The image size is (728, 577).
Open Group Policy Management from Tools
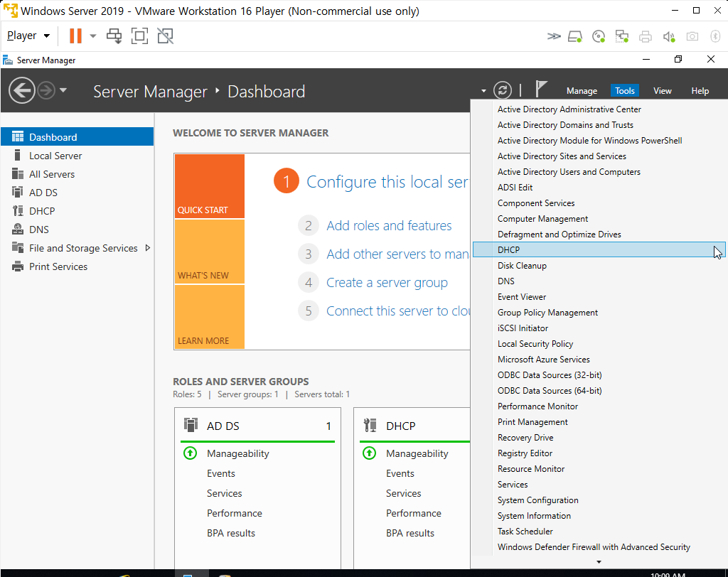pyautogui.click(x=599, y=313)
